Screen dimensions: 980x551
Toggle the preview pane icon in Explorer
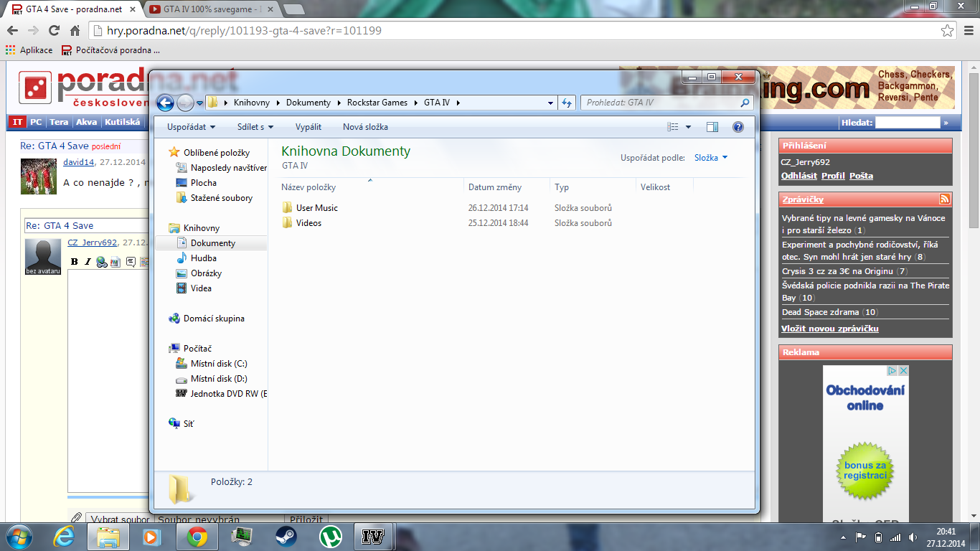(x=712, y=127)
